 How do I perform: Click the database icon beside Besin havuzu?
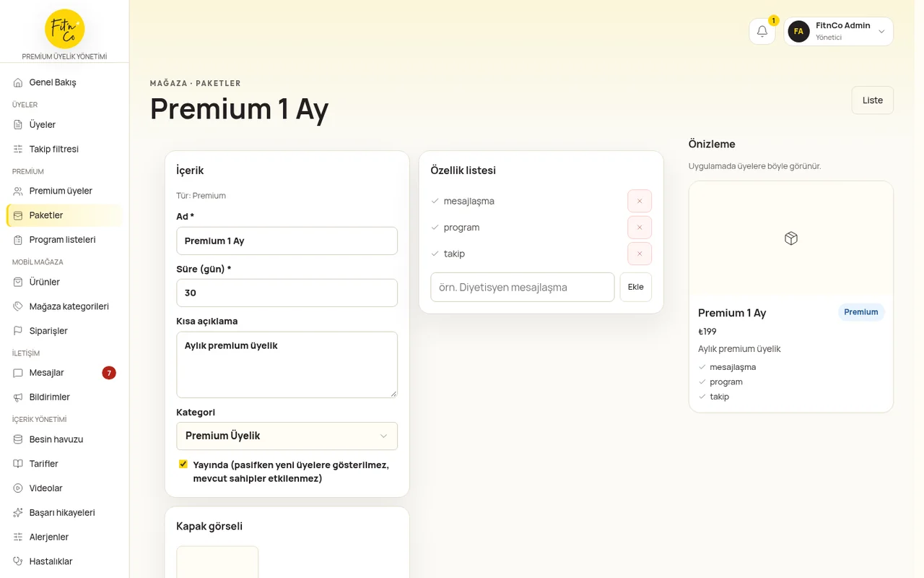point(18,439)
